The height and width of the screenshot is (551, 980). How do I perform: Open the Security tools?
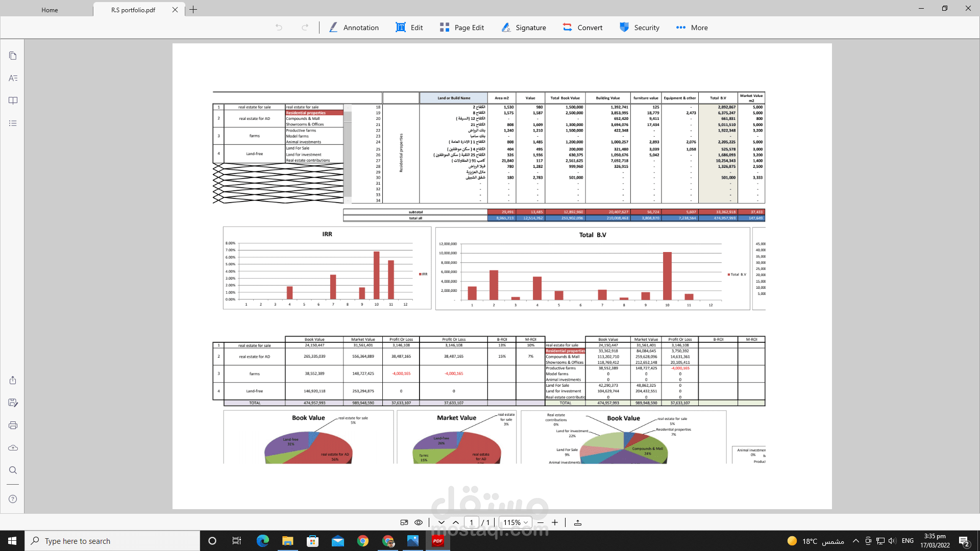click(x=640, y=28)
